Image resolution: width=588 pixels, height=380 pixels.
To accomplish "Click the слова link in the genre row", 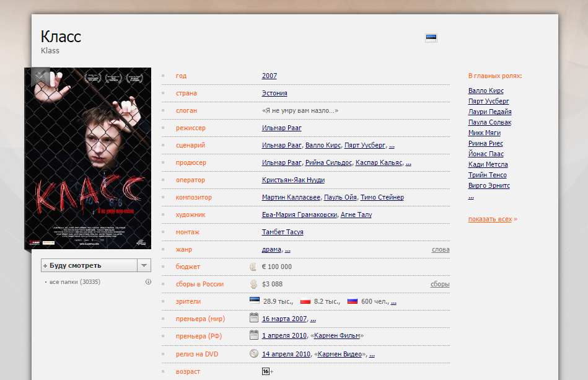I will point(441,250).
